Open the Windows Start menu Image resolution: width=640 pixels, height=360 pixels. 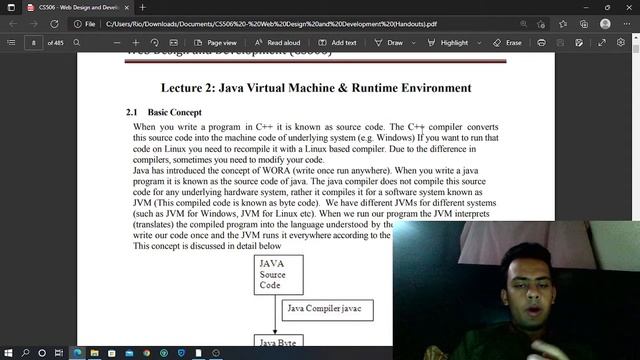click(x=8, y=353)
